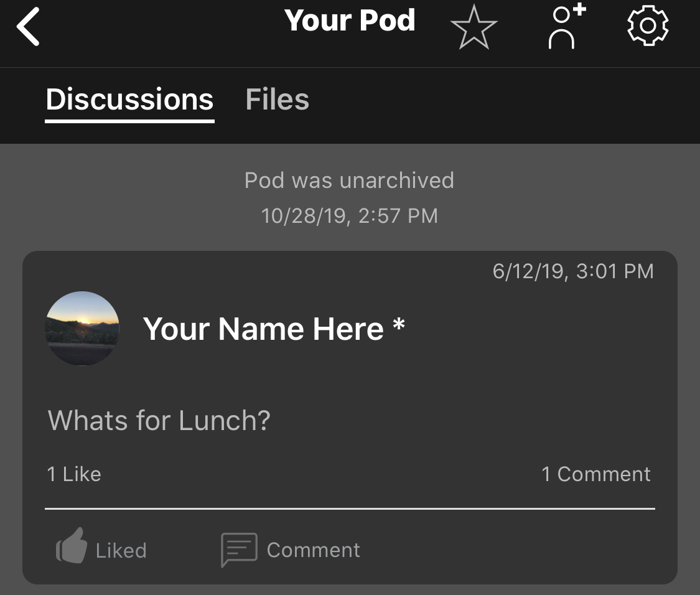Image resolution: width=700 pixels, height=595 pixels.
Task: Open the Files tab
Action: click(x=277, y=100)
